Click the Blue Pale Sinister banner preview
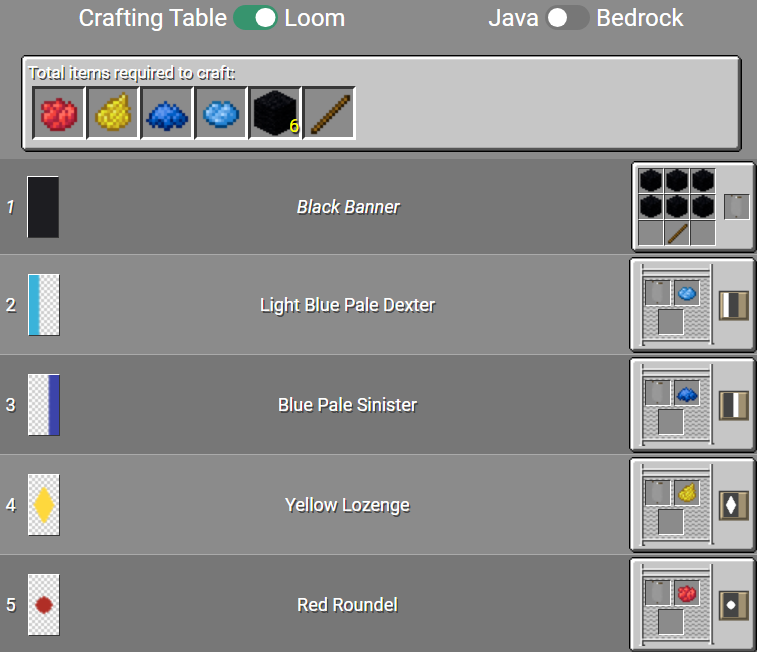 [43, 405]
